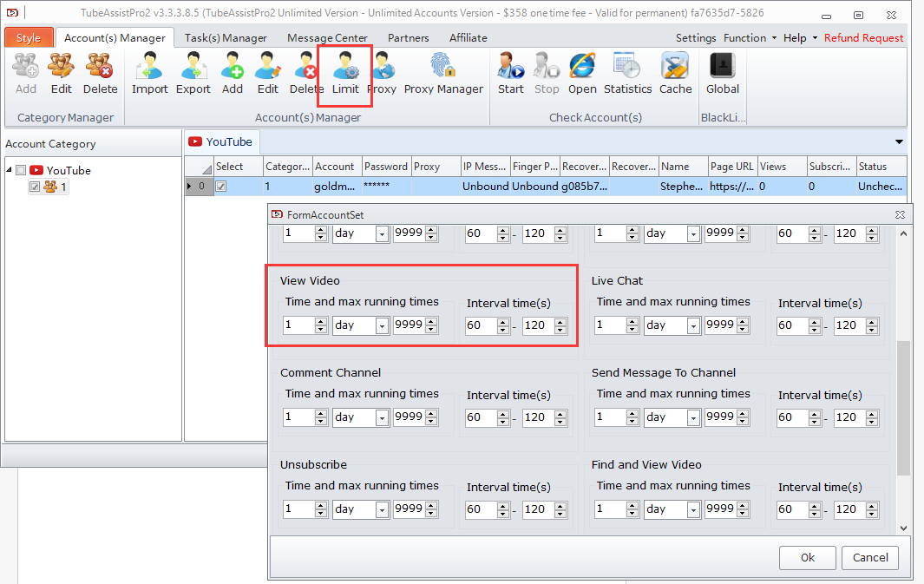924x584 pixels.
Task: Click the Refund Request link
Action: click(x=863, y=37)
